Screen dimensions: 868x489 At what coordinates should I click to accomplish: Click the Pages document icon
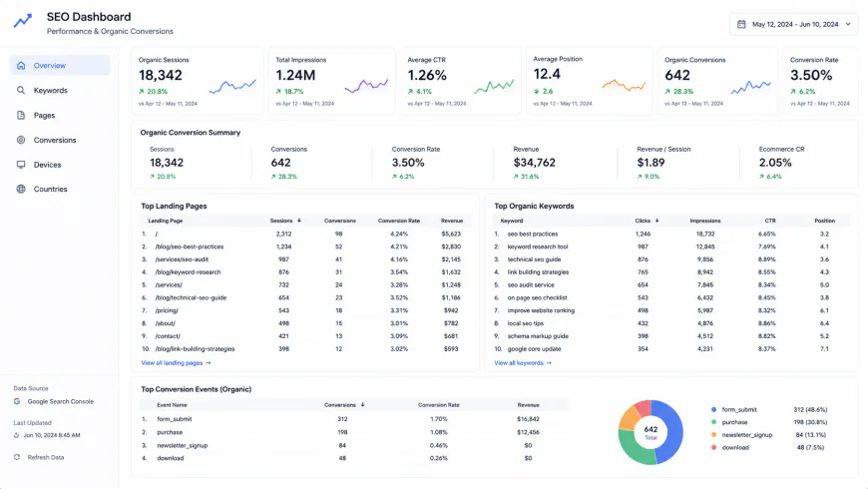[x=21, y=115]
